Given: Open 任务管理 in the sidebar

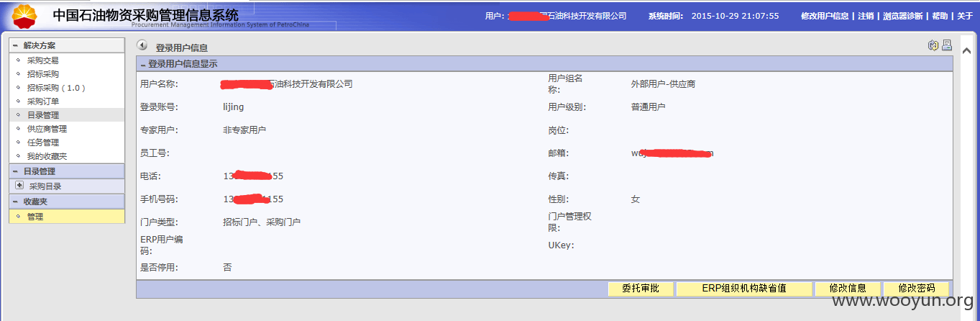Looking at the screenshot, I should point(43,143).
